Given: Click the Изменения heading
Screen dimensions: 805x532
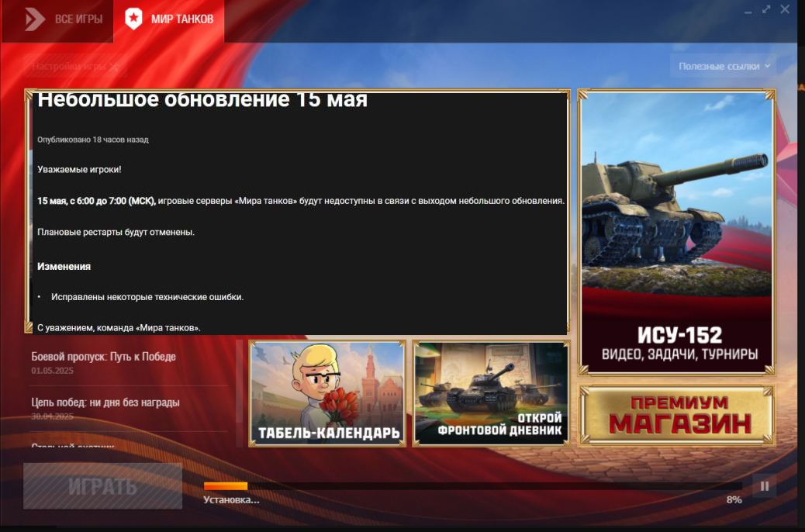Looking at the screenshot, I should coord(64,267).
